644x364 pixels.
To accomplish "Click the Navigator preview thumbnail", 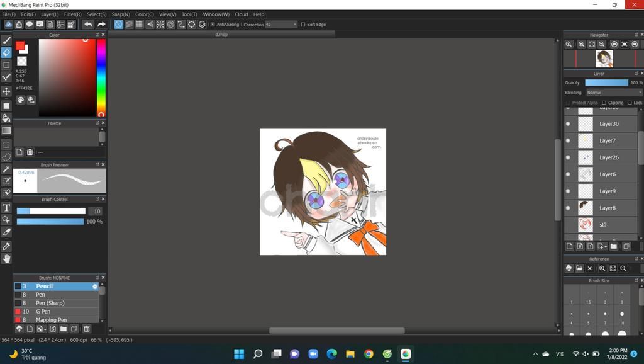I will click(x=604, y=59).
